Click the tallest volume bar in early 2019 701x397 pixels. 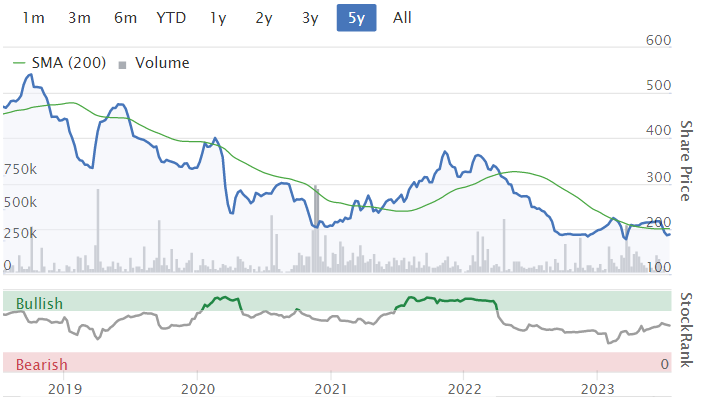(98, 230)
